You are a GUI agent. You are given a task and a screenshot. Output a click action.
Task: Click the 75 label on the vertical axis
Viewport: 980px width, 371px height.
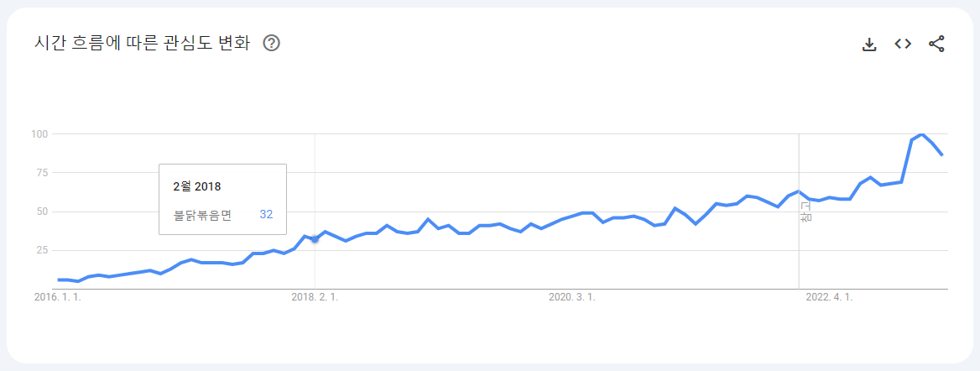[43, 173]
